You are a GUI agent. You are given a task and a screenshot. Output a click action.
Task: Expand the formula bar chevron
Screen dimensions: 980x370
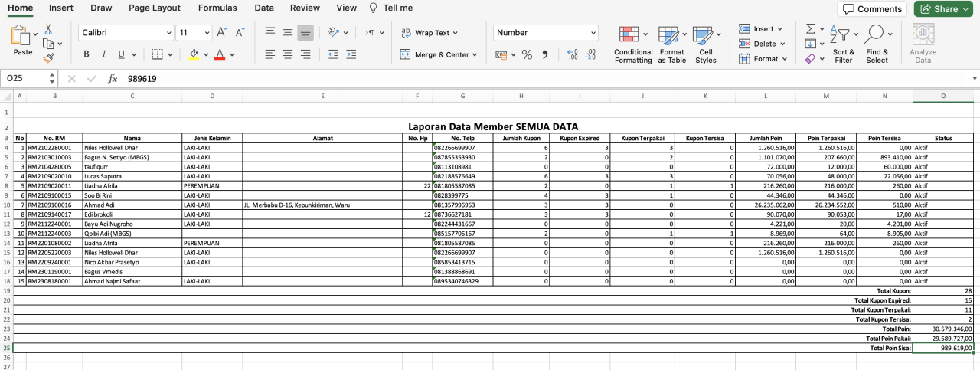[973, 78]
